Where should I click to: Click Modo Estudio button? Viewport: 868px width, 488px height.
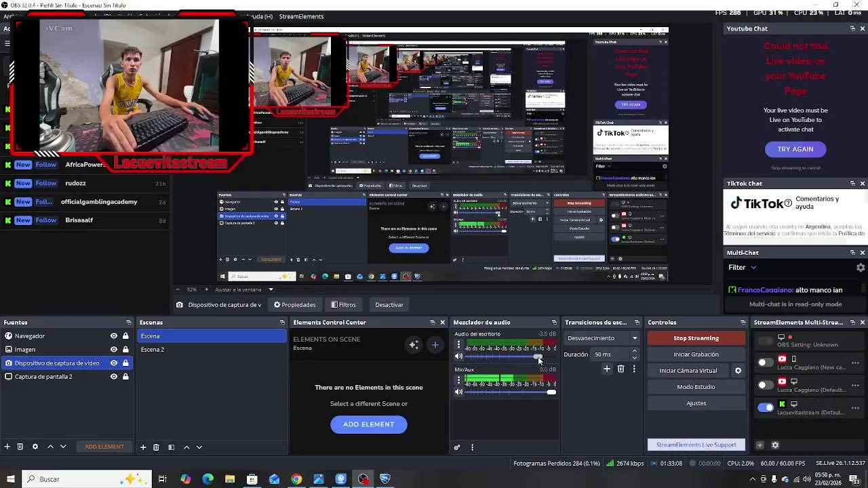point(696,387)
